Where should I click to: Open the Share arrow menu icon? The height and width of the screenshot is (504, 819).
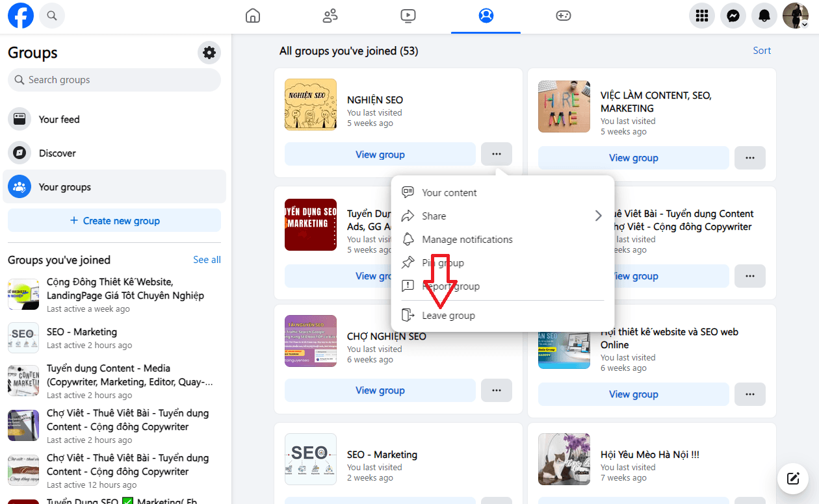pos(408,216)
